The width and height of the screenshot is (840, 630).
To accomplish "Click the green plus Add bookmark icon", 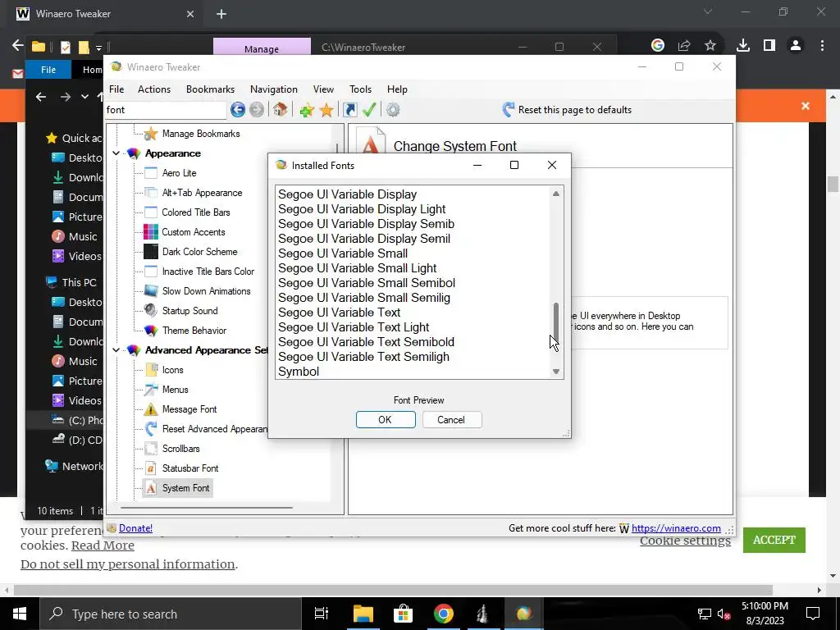I will (307, 111).
